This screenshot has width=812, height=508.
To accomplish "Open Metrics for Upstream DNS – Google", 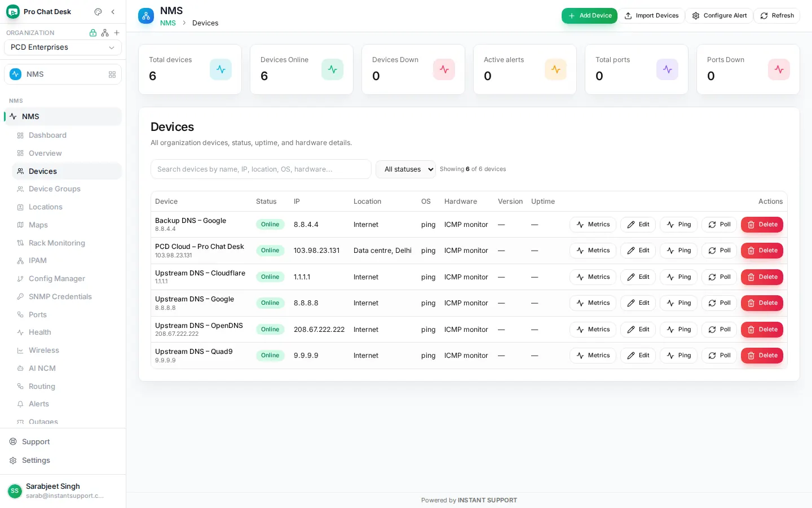I will (x=593, y=303).
